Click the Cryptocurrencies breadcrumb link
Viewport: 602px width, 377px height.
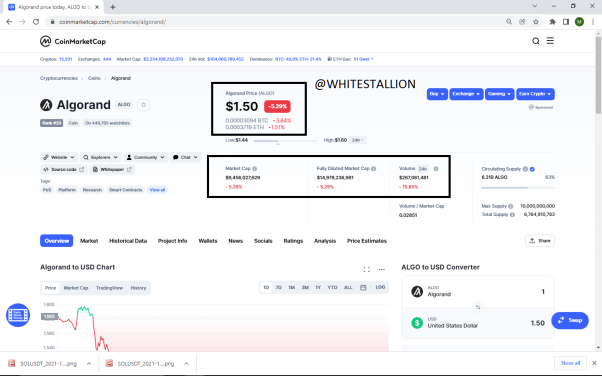pyautogui.click(x=59, y=78)
